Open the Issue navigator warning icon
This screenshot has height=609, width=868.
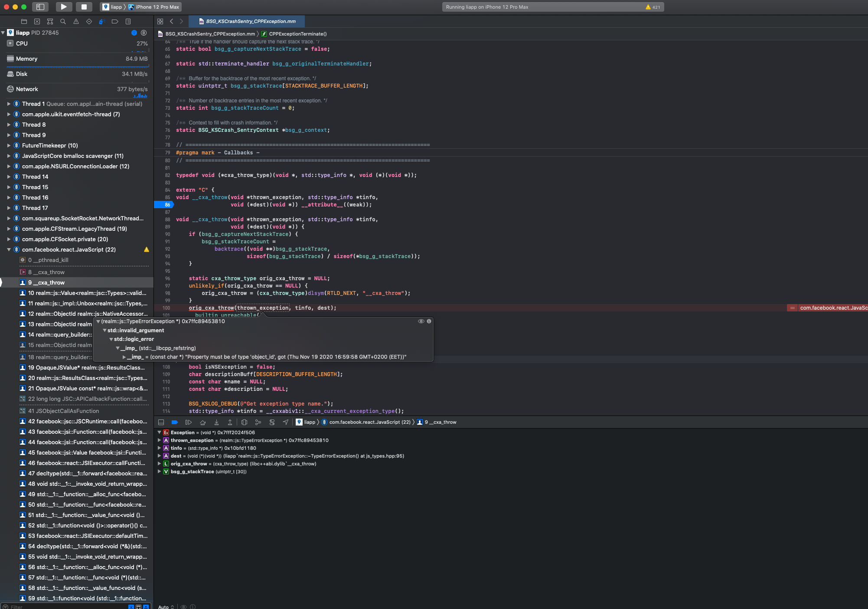(x=76, y=21)
